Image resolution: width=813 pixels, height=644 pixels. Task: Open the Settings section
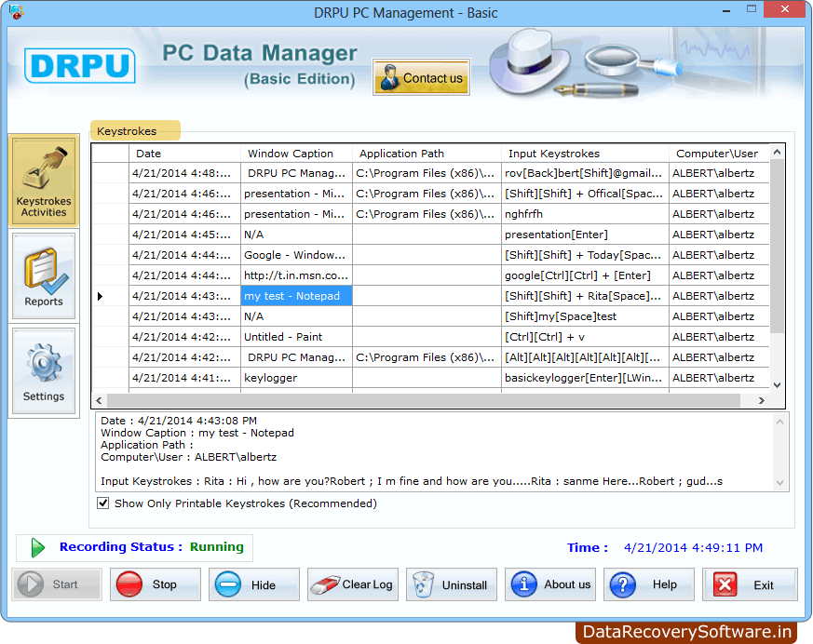[x=44, y=371]
